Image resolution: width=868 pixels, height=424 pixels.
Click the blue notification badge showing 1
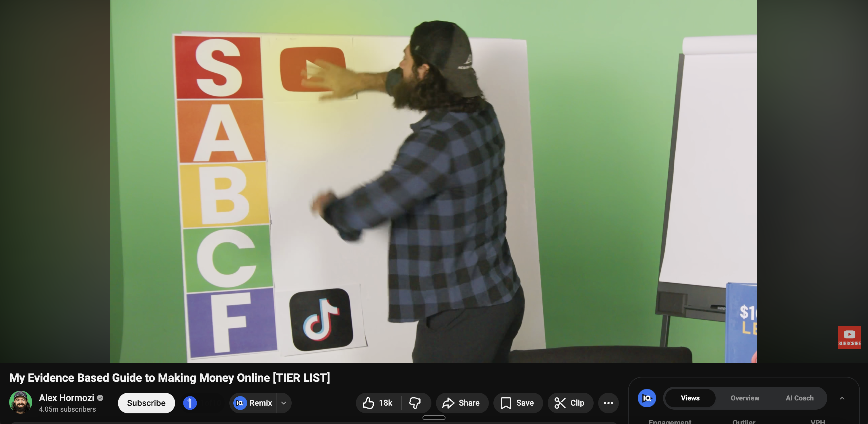(190, 403)
